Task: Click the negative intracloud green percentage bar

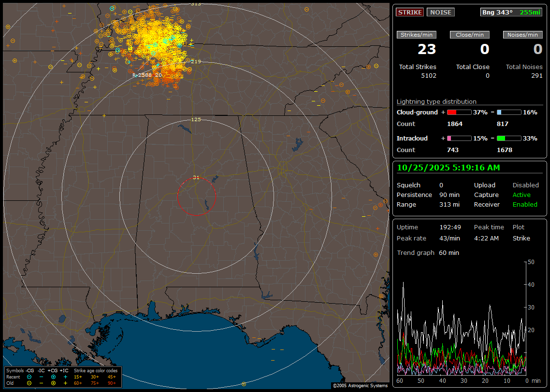Action: pyautogui.click(x=508, y=138)
